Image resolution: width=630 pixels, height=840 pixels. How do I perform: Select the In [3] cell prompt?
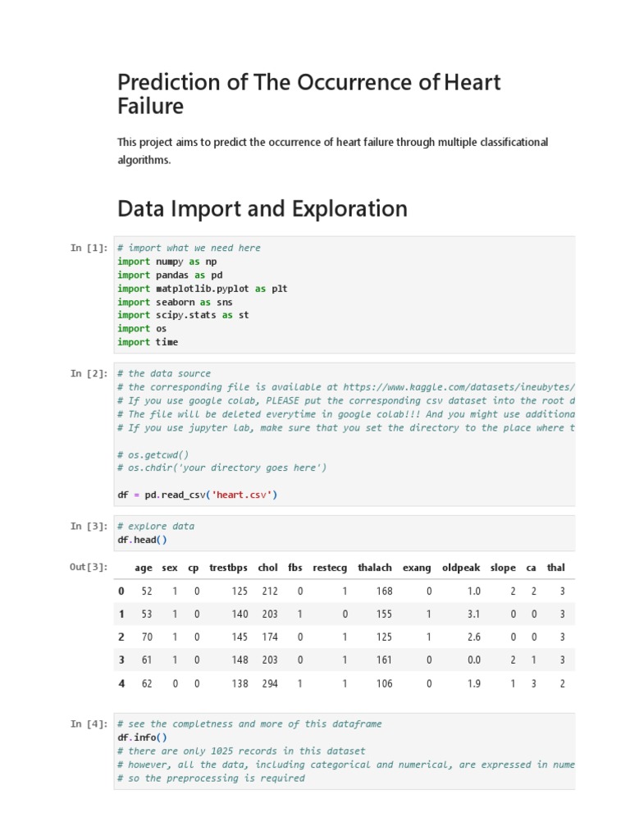tap(89, 527)
